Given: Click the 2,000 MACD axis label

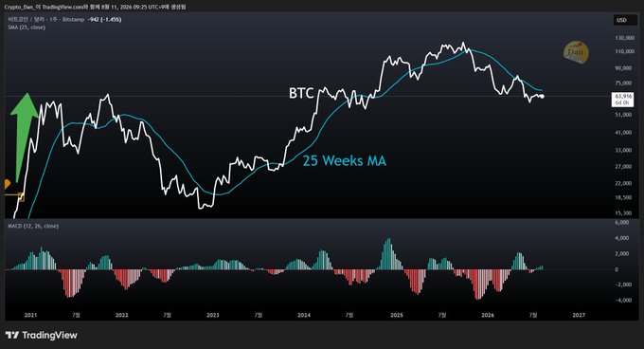Looking at the screenshot, I should pyautogui.click(x=622, y=254).
